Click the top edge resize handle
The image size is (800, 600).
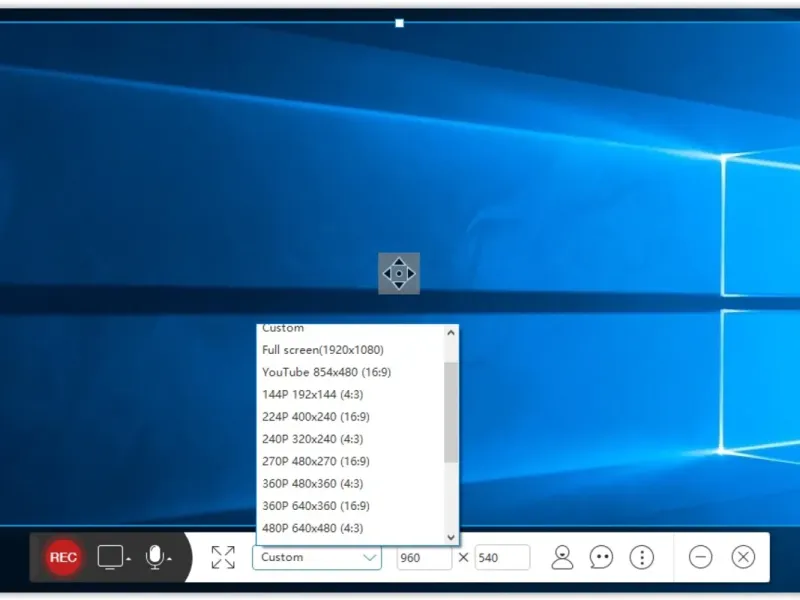pos(399,23)
